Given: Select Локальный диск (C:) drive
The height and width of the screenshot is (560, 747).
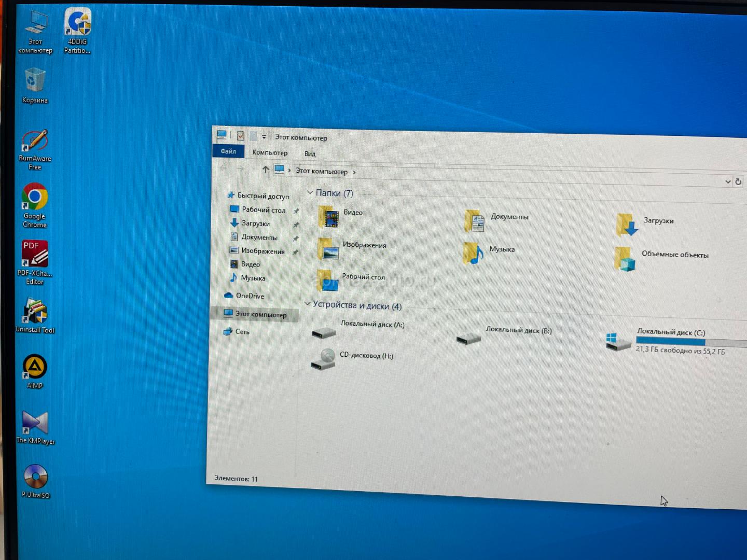Looking at the screenshot, I should coord(619,342).
